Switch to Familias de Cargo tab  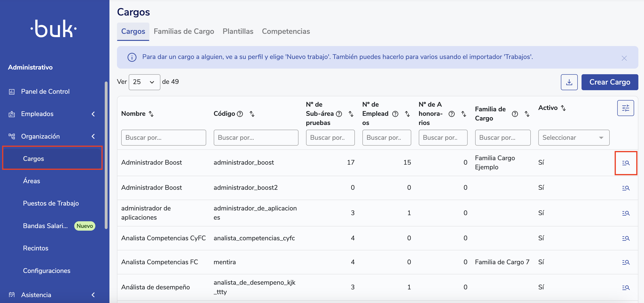pos(183,31)
